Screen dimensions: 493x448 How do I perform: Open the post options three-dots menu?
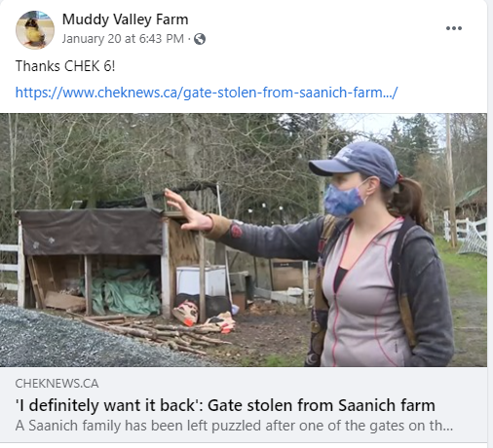(x=454, y=28)
